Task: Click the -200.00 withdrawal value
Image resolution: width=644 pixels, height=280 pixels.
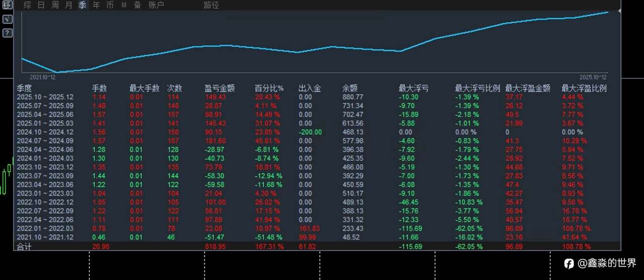Action: click(x=310, y=132)
